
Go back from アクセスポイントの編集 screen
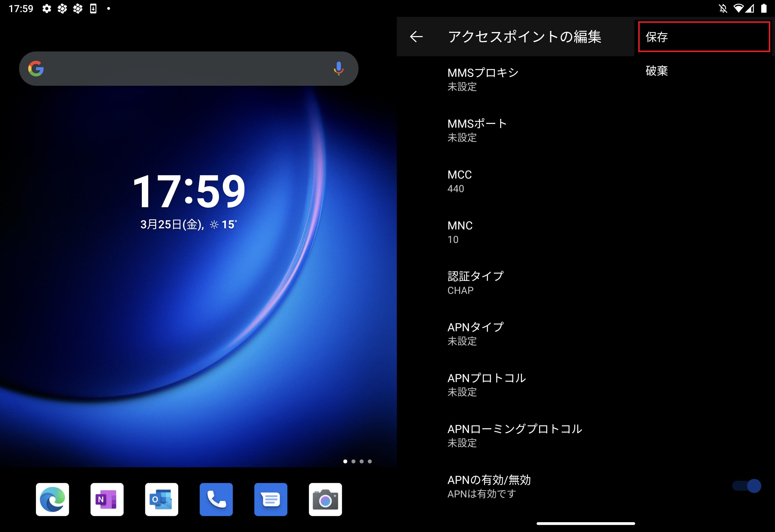(x=416, y=36)
